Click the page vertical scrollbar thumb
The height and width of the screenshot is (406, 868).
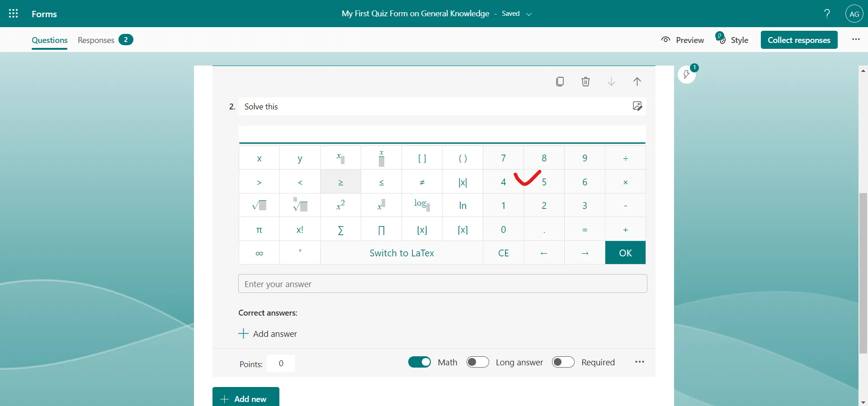(x=863, y=273)
